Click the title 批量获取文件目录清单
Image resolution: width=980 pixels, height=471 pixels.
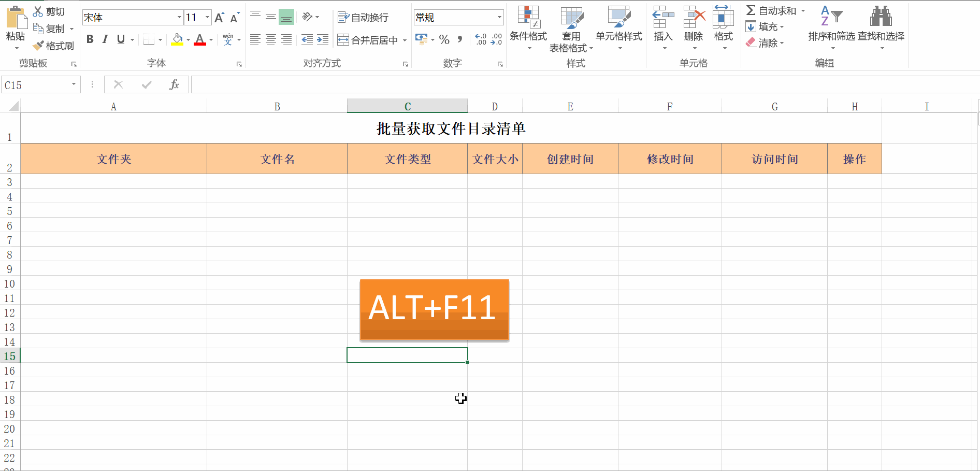click(451, 129)
